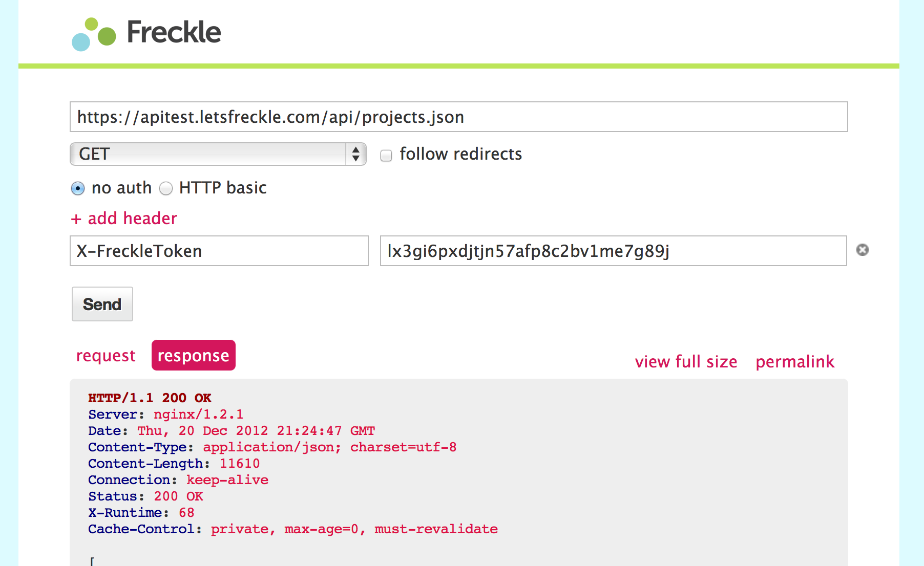Switch to the response tab
Image resolution: width=924 pixels, height=566 pixels.
[194, 355]
